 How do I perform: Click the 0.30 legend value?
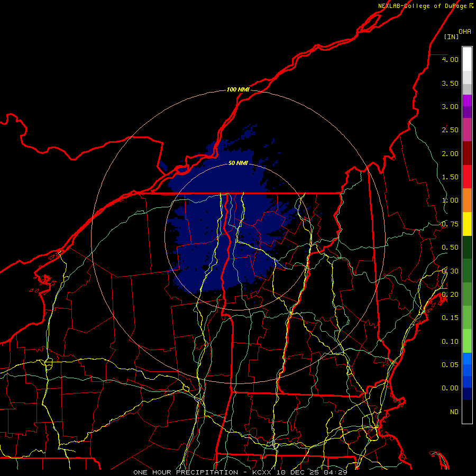pos(450,271)
